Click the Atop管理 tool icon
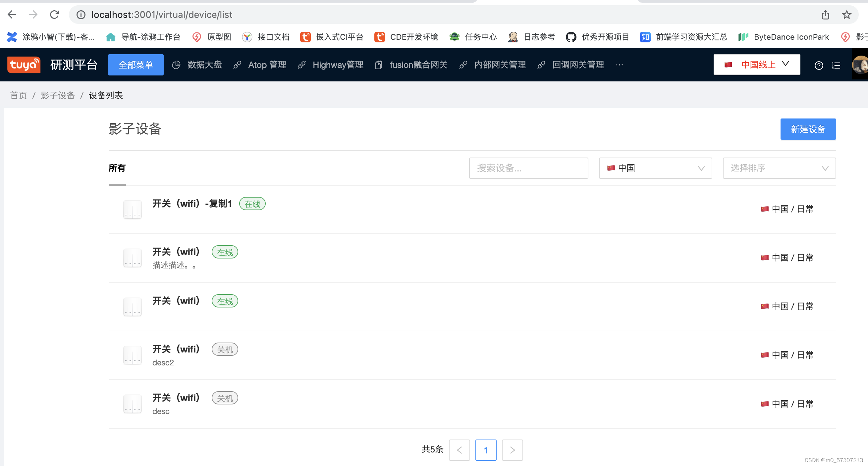 pos(237,64)
